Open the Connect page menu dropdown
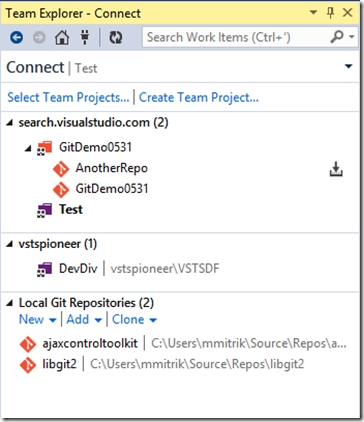This screenshot has width=364, height=422. click(x=348, y=66)
